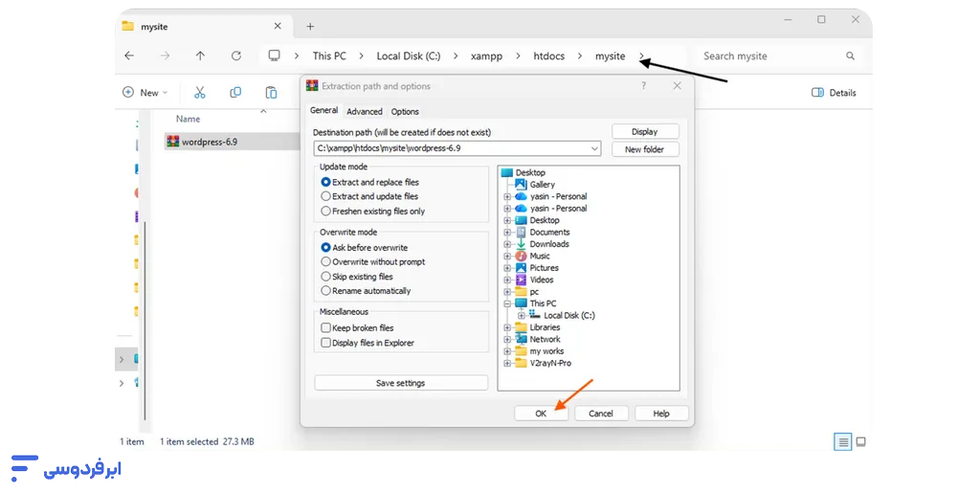The image size is (980, 493).
Task: Refresh the current folder view
Action: pyautogui.click(x=236, y=56)
